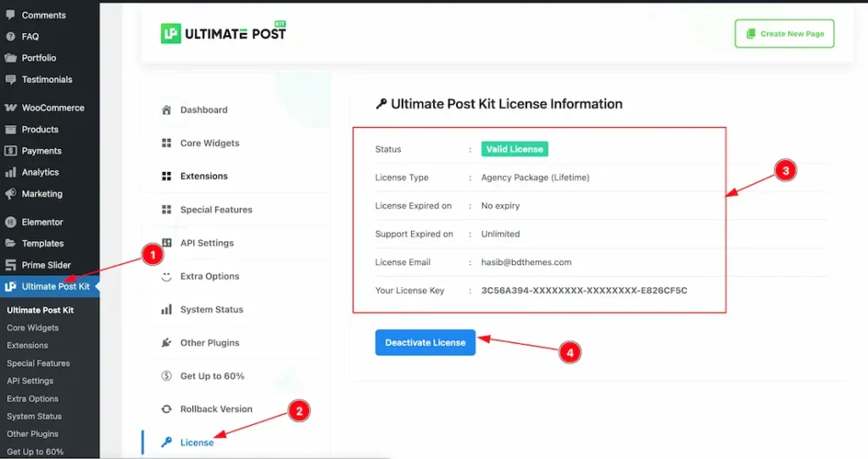This screenshot has height=459, width=868.
Task: Click the license key value text
Action: point(584,290)
